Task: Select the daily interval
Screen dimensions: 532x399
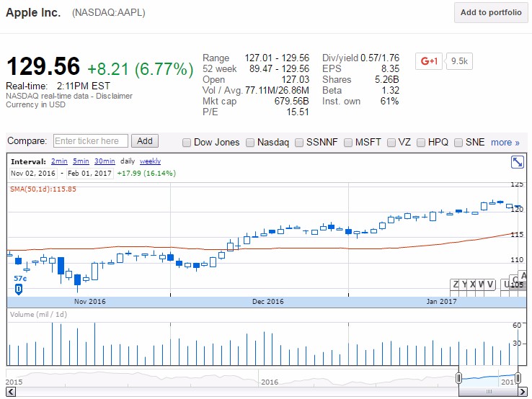Action: pos(127,161)
